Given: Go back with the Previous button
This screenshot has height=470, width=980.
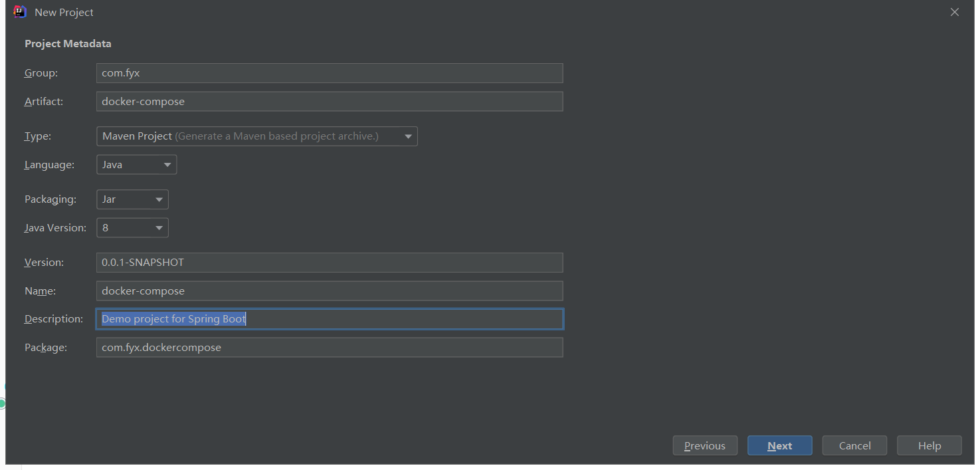Looking at the screenshot, I should click(705, 445).
